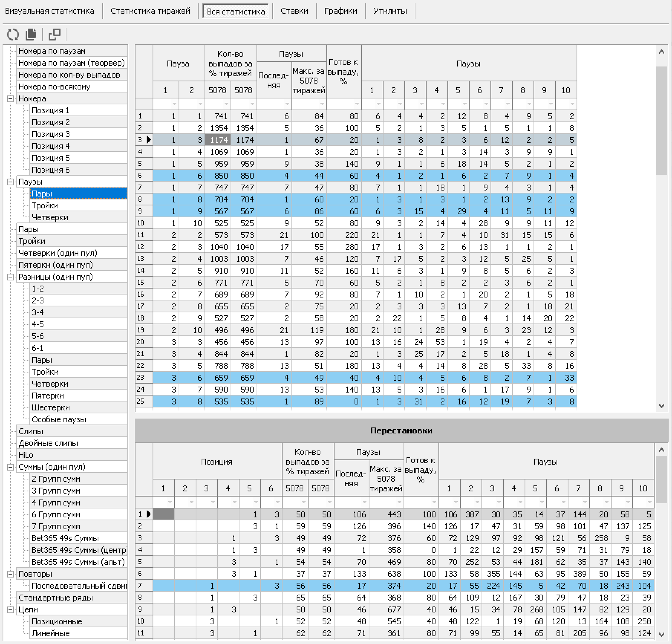This screenshot has height=644, width=672.
Task: Select row 7 in the Перестановки table
Action: [140, 586]
